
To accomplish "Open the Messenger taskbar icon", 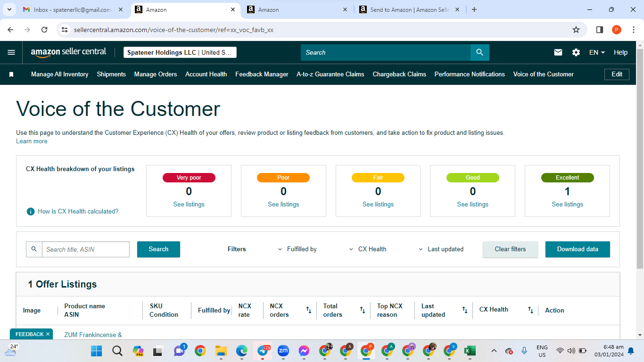I will [x=304, y=351].
